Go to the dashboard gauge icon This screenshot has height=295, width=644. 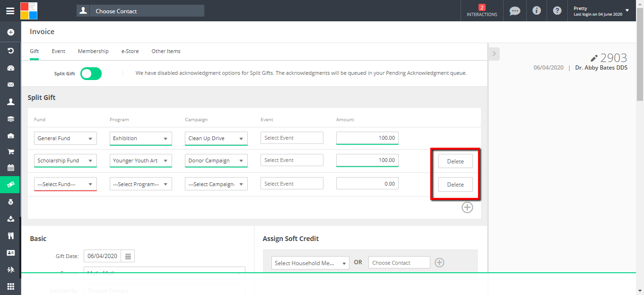(x=10, y=68)
